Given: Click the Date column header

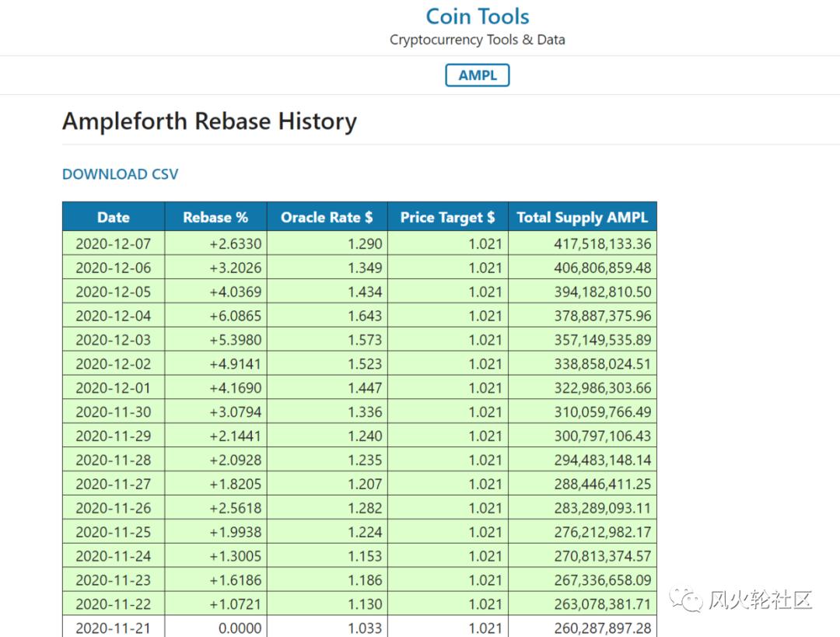Looking at the screenshot, I should (114, 217).
